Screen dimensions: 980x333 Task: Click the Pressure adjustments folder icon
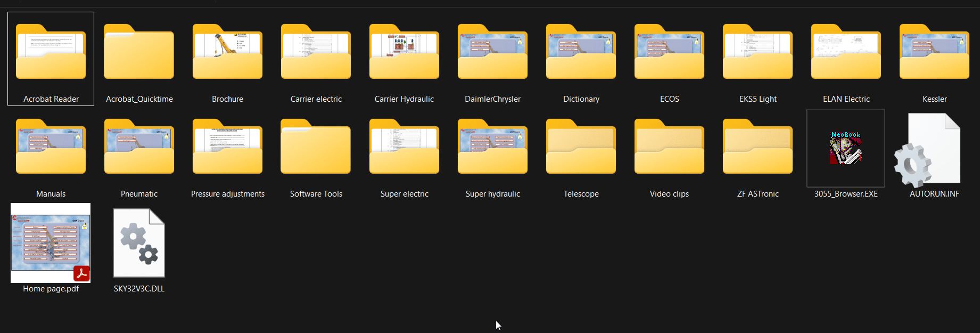point(228,147)
